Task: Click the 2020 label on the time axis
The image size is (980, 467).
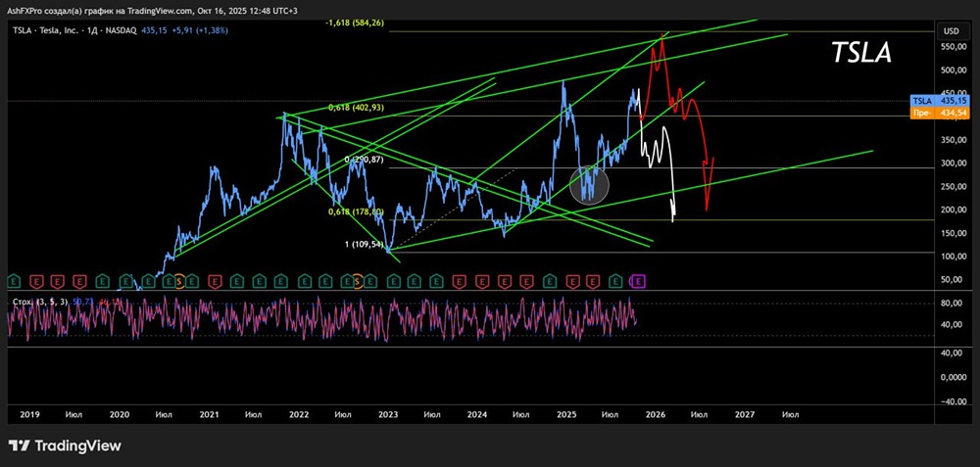Action: (x=120, y=414)
